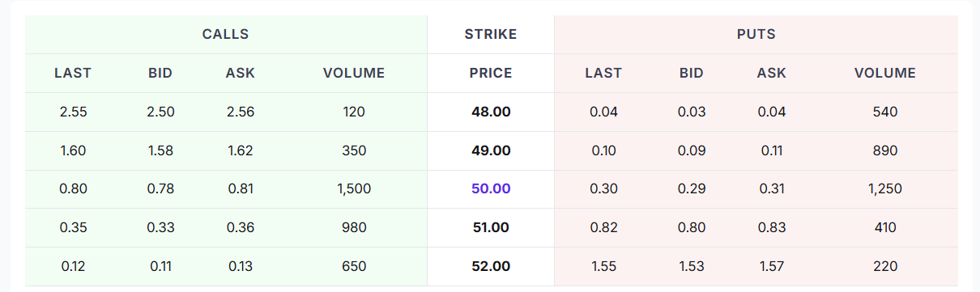The height and width of the screenshot is (292, 980).
Task: Click the puts ASK column header
Action: 772,73
